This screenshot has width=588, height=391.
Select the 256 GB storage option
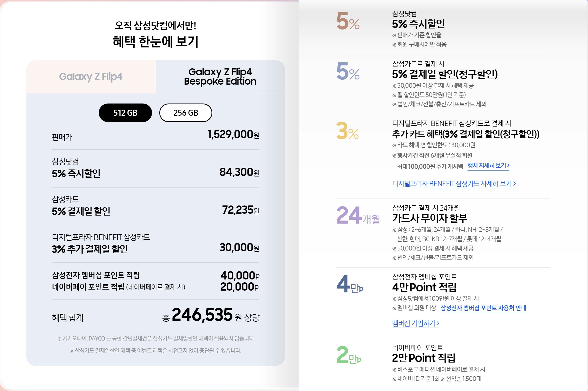click(186, 113)
